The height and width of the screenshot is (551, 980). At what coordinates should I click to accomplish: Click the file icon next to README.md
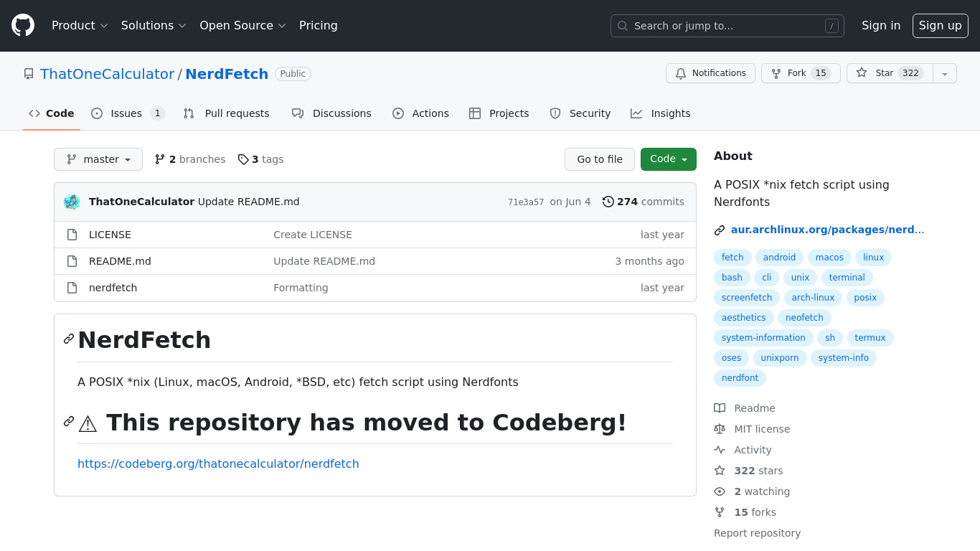(x=72, y=261)
